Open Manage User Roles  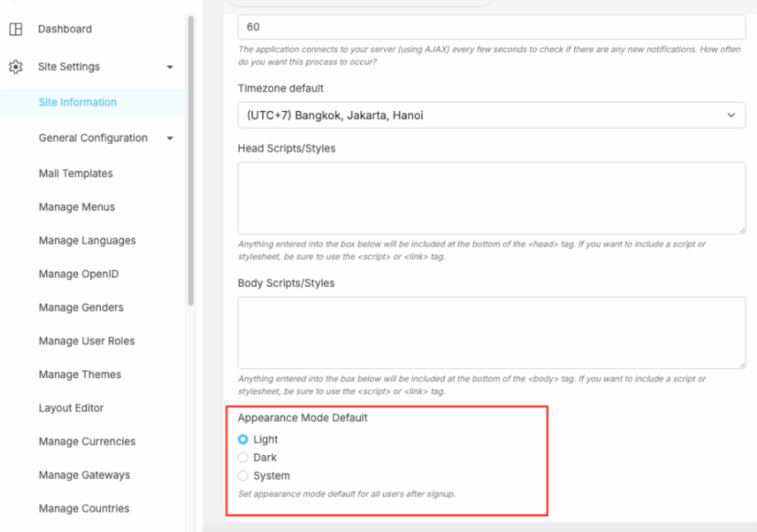click(x=87, y=341)
